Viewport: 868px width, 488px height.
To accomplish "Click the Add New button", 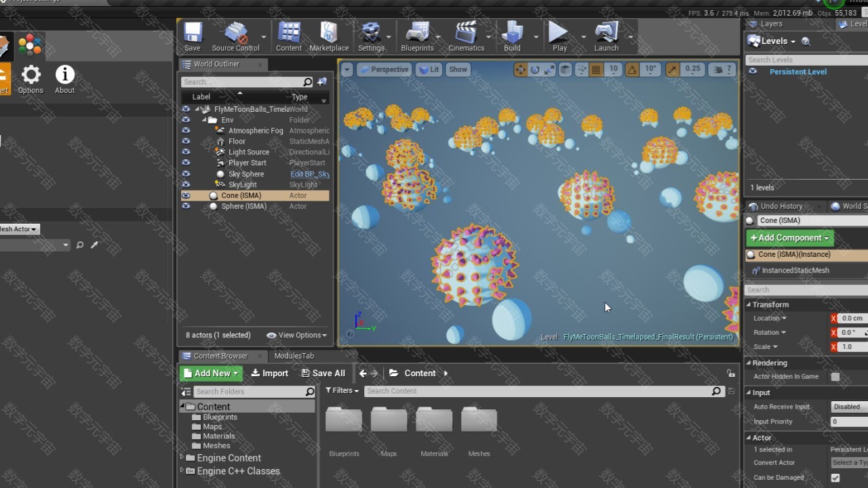I will (211, 373).
